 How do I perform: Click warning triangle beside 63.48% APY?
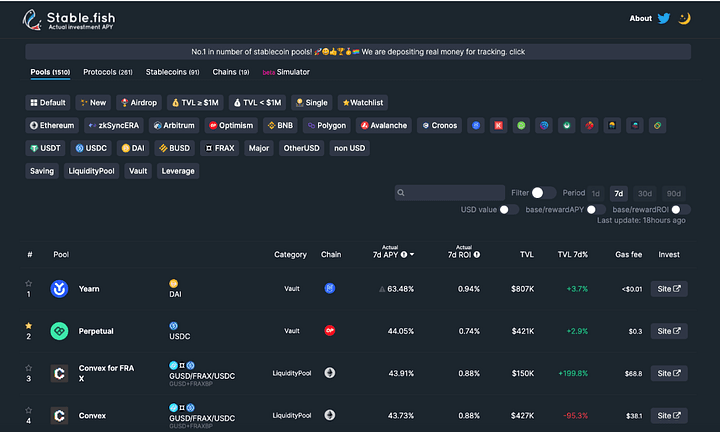[x=382, y=289]
